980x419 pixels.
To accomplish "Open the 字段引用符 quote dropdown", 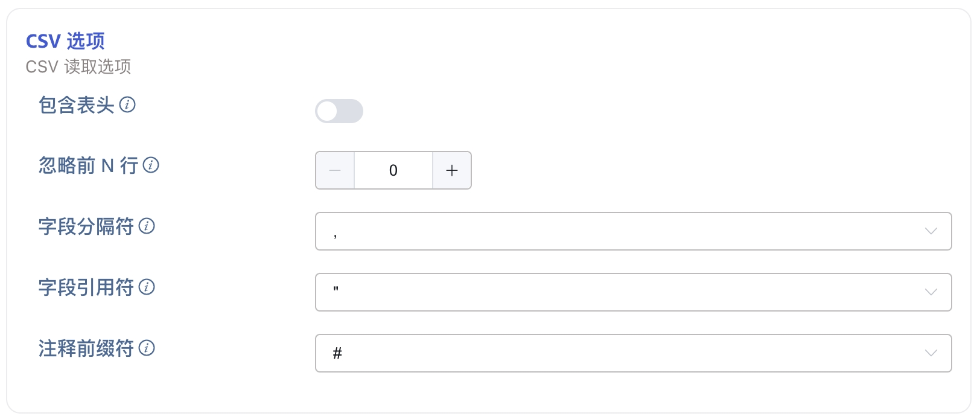I will pos(633,292).
